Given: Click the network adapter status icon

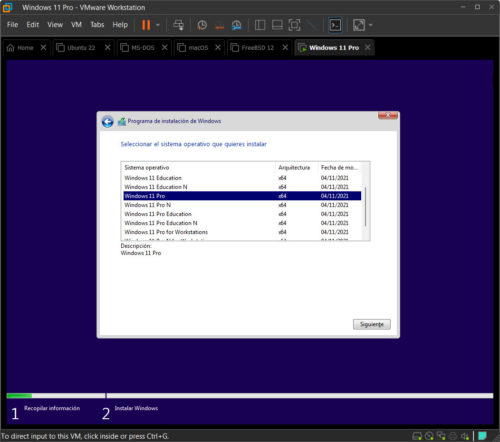Looking at the screenshot, I should click(x=441, y=436).
